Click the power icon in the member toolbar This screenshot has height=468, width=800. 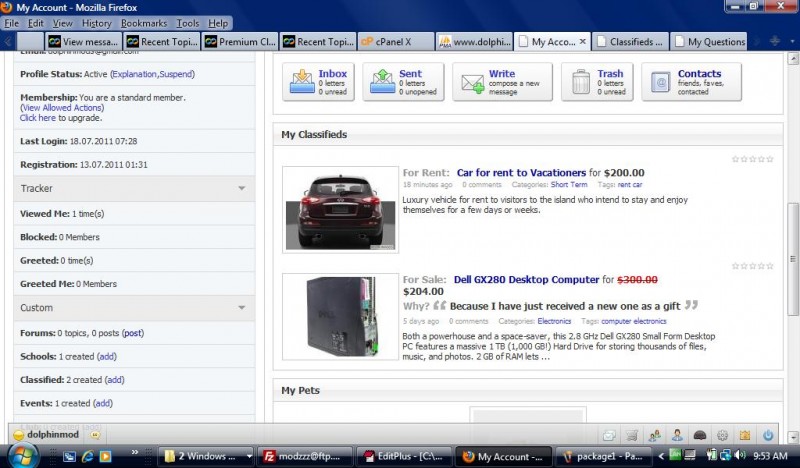pyautogui.click(x=768, y=435)
